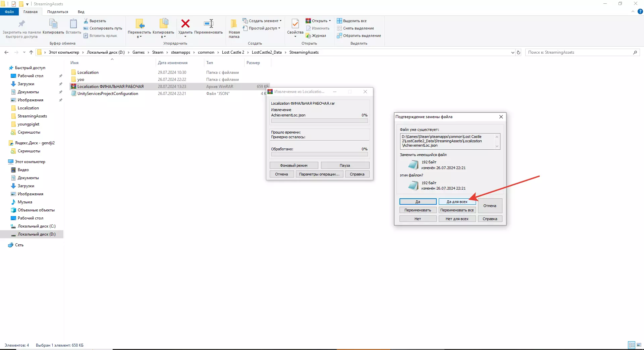Screen dimensions: 644x350
Task: Click the new folder icon in the title bar toolbar
Action: click(x=21, y=4)
